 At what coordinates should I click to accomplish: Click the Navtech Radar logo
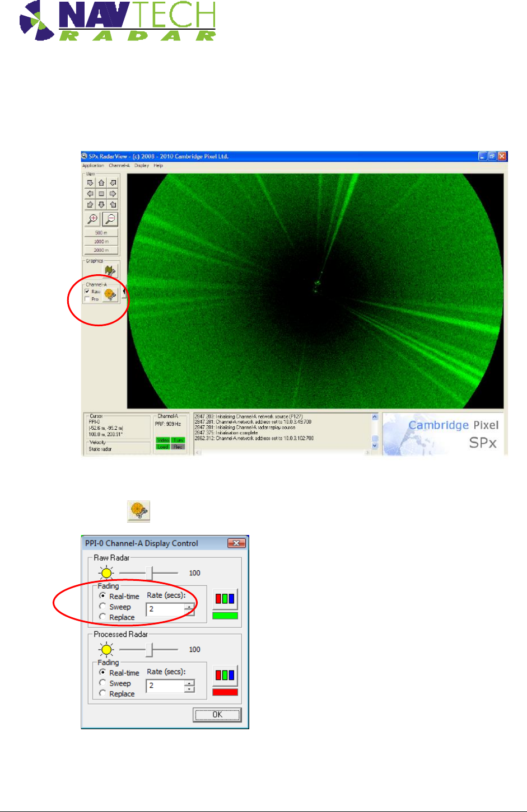118,21
